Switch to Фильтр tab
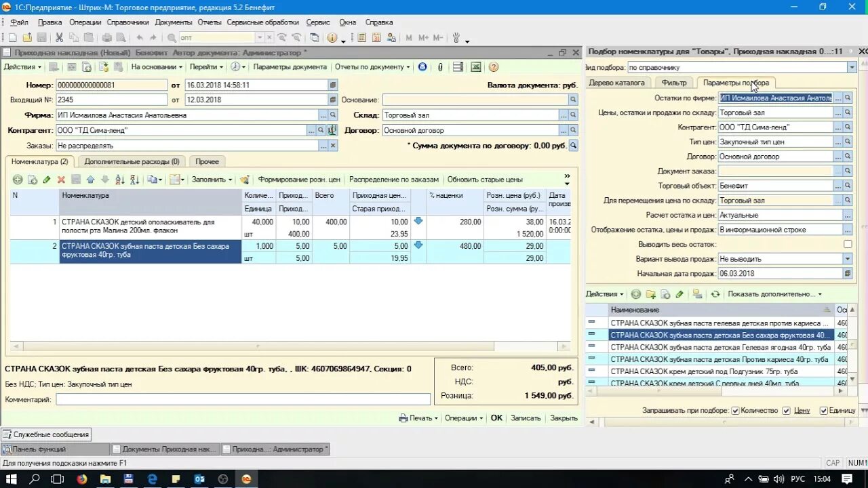Screen dimensions: 868x488 pyautogui.click(x=674, y=83)
